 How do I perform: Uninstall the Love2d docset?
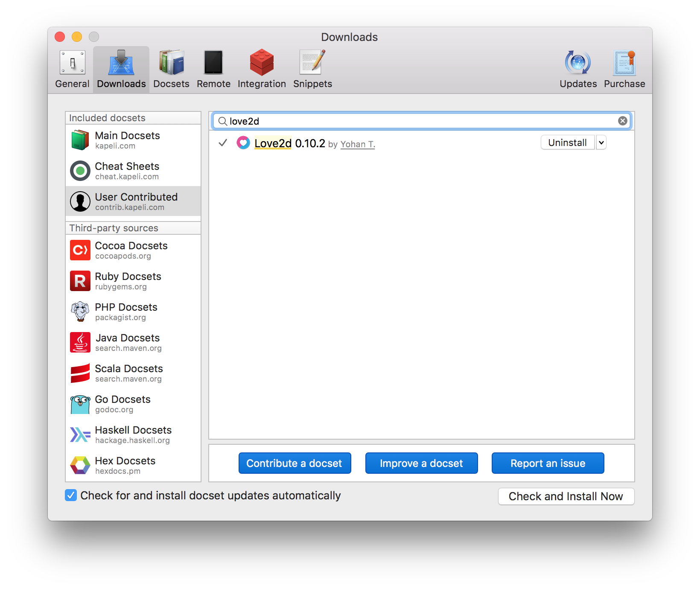pyautogui.click(x=567, y=143)
